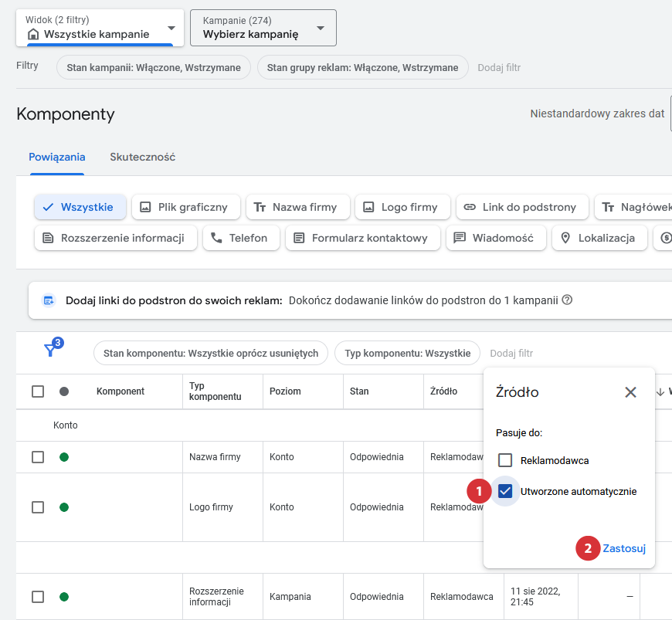Select the Link do podstrony chip

(522, 207)
